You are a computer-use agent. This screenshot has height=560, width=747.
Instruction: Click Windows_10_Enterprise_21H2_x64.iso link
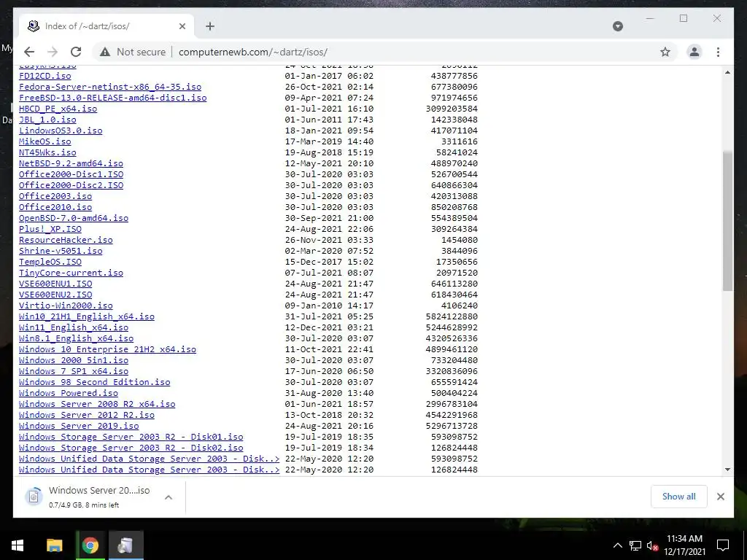(107, 349)
